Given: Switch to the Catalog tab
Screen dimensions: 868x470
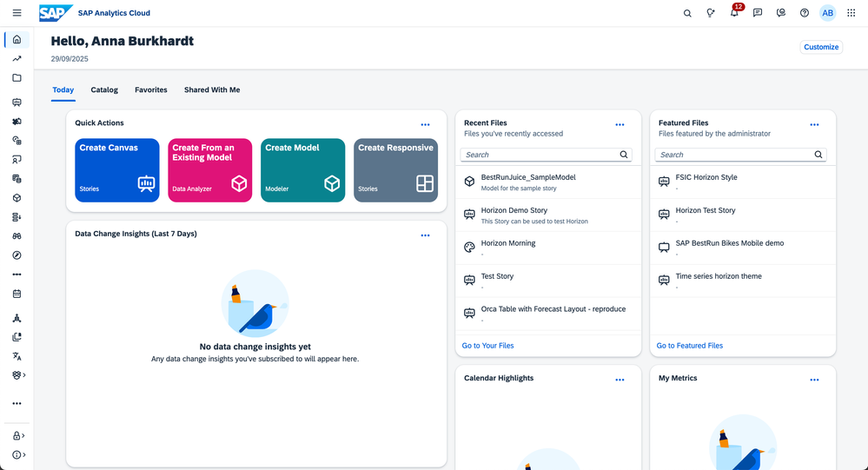Looking at the screenshot, I should [104, 89].
